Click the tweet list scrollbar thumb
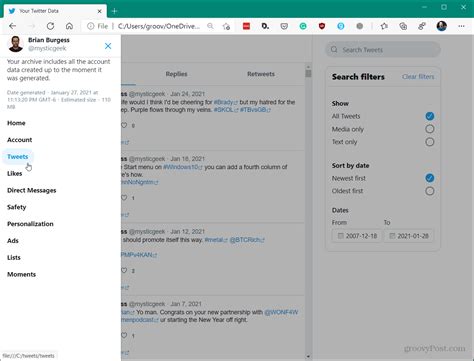The image size is (474, 361). pyautogui.click(x=308, y=73)
